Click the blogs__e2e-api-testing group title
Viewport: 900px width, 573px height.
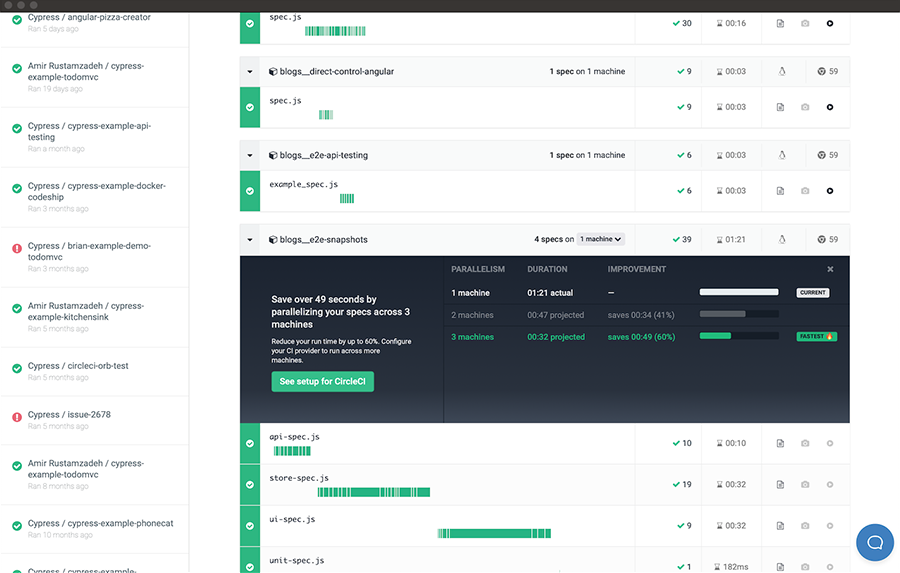[324, 155]
